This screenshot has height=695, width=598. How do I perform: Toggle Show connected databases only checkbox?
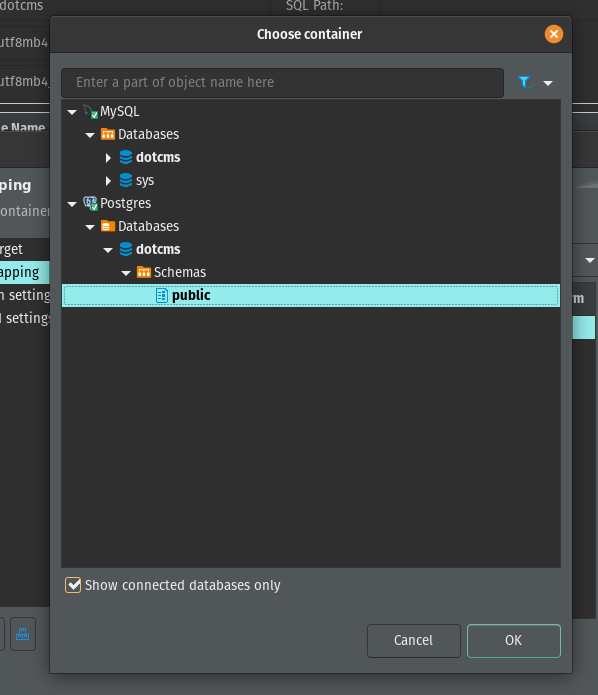[73, 585]
